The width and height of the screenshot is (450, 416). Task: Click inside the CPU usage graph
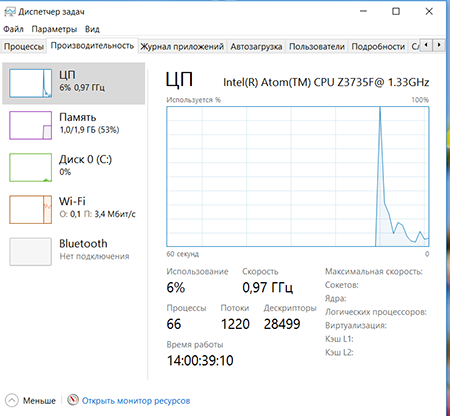[298, 177]
